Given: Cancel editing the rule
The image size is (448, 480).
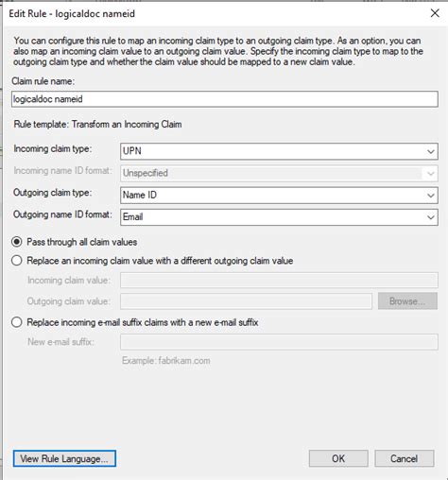Looking at the screenshot, I should [405, 458].
